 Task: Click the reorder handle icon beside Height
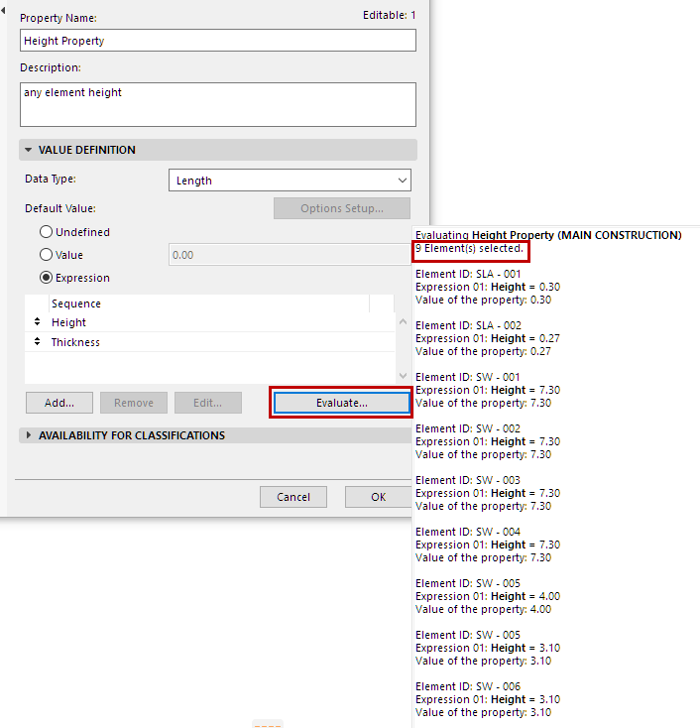(37, 321)
